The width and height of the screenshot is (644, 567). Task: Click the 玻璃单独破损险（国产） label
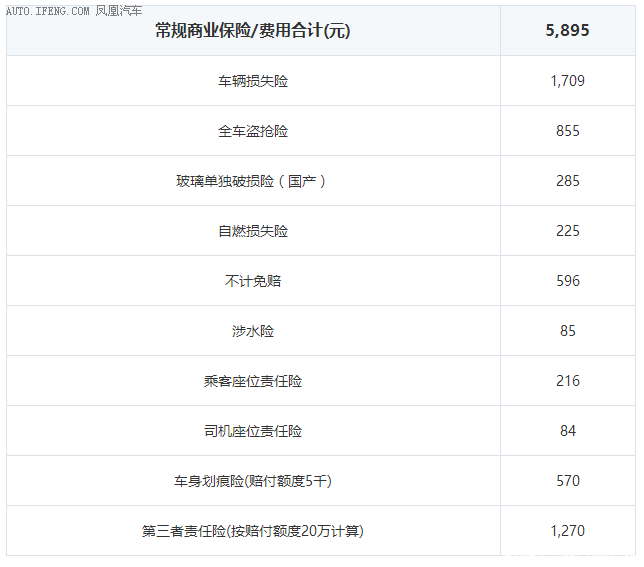point(252,181)
